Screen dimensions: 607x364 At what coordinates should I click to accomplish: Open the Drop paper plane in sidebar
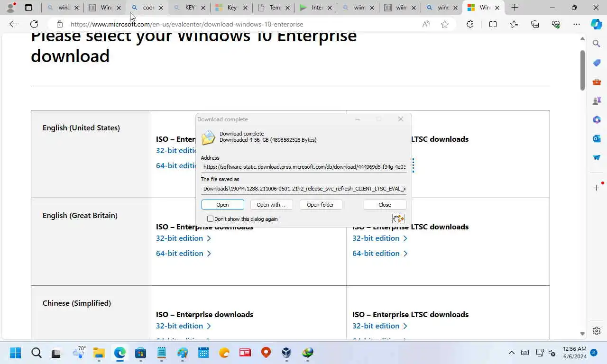click(x=597, y=157)
